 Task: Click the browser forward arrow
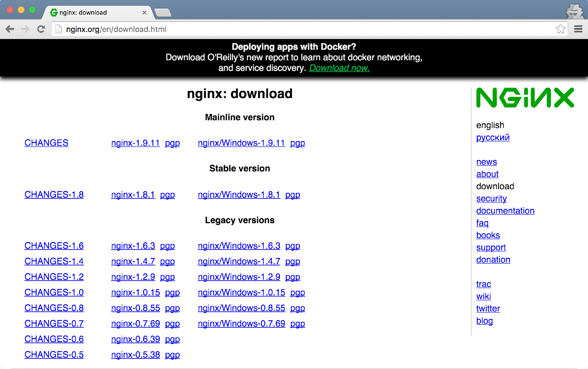coord(25,29)
